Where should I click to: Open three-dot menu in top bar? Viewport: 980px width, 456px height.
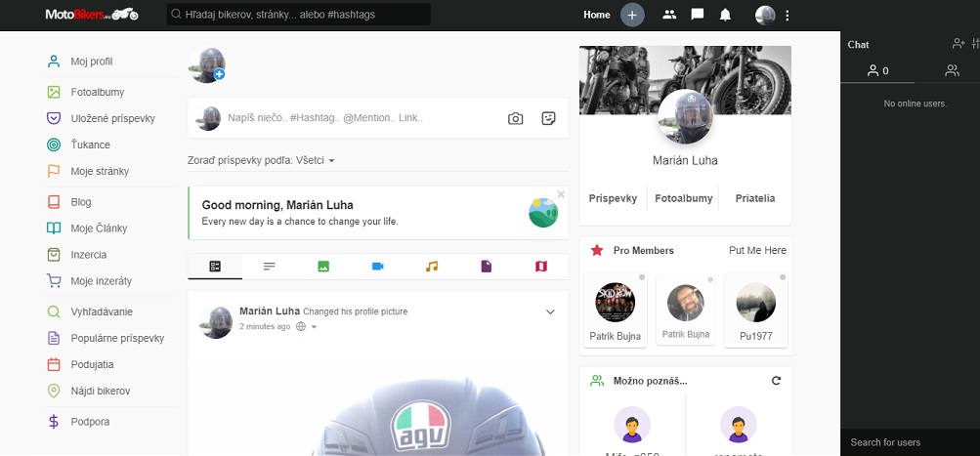[x=788, y=15]
